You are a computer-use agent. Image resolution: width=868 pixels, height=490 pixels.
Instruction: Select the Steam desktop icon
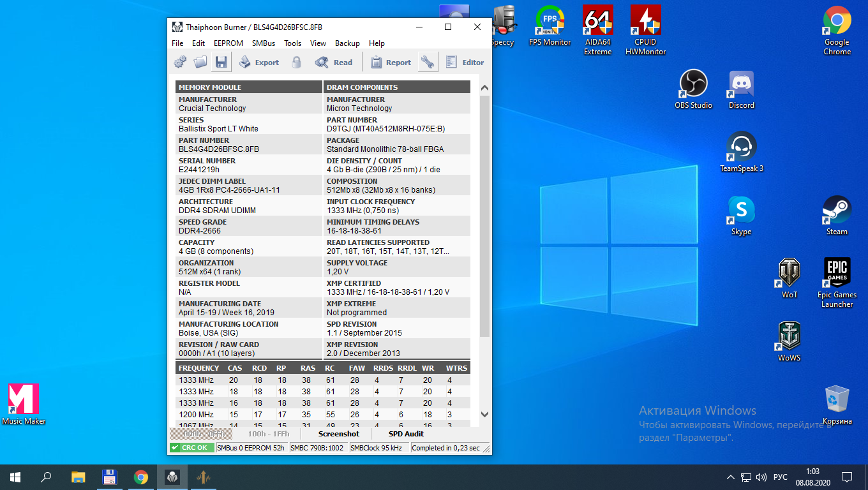[837, 216]
